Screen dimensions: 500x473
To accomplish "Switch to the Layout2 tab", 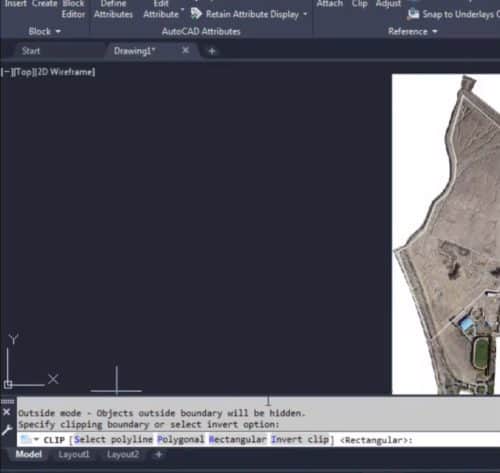I will [x=123, y=454].
